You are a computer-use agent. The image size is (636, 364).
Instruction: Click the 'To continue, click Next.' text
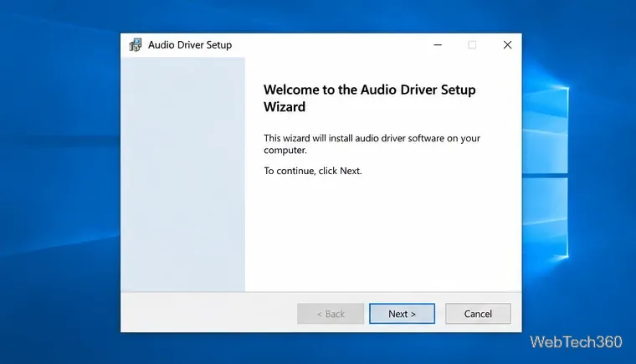313,171
